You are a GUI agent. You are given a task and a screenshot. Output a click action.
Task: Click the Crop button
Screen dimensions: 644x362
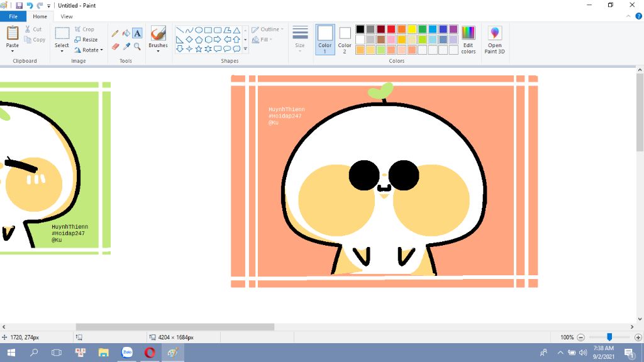84,30
